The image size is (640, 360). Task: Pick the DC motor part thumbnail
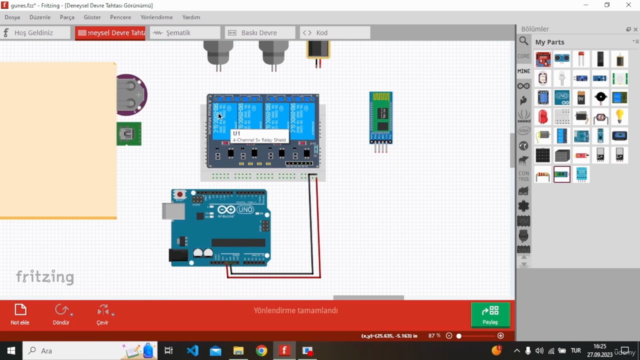543,136
